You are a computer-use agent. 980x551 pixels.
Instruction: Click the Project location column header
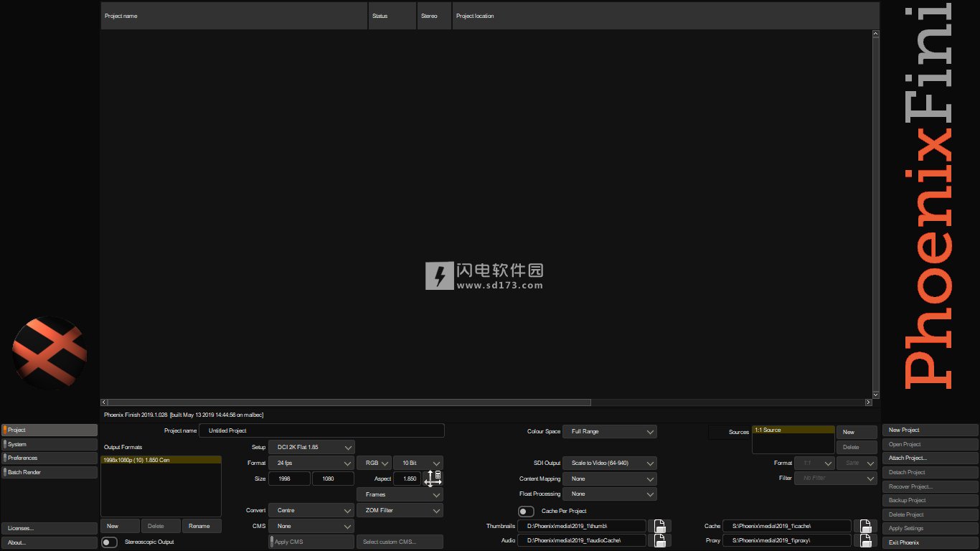point(666,16)
